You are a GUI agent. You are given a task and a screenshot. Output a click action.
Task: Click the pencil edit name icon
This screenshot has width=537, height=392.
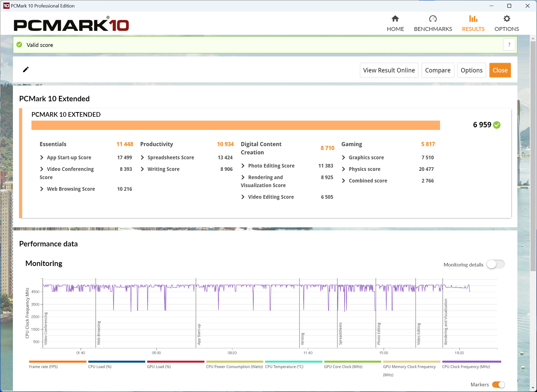pyautogui.click(x=26, y=70)
